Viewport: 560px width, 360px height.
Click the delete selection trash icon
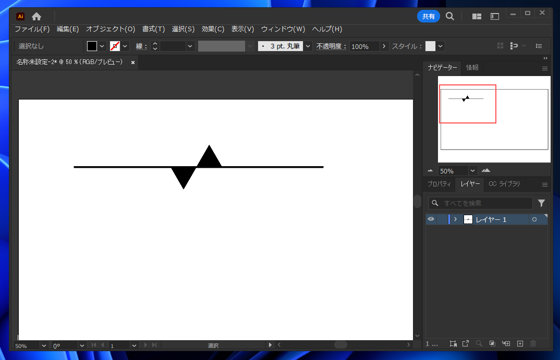tap(533, 344)
